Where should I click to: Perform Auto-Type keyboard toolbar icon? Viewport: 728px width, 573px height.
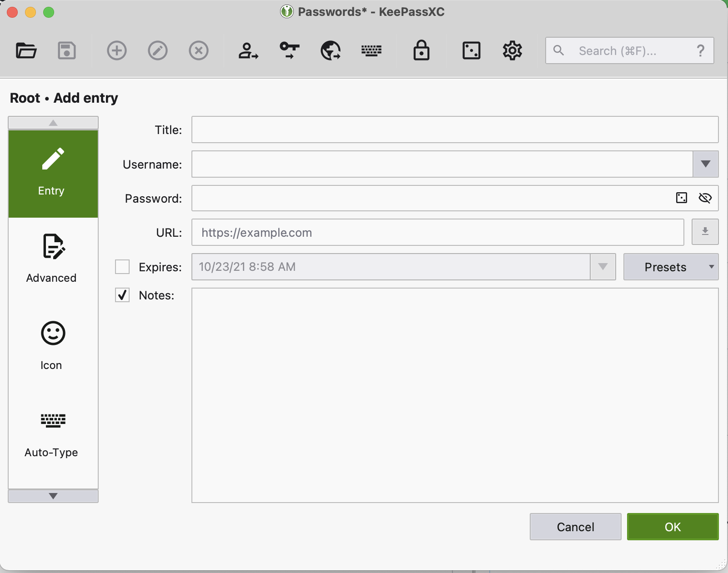tap(372, 50)
